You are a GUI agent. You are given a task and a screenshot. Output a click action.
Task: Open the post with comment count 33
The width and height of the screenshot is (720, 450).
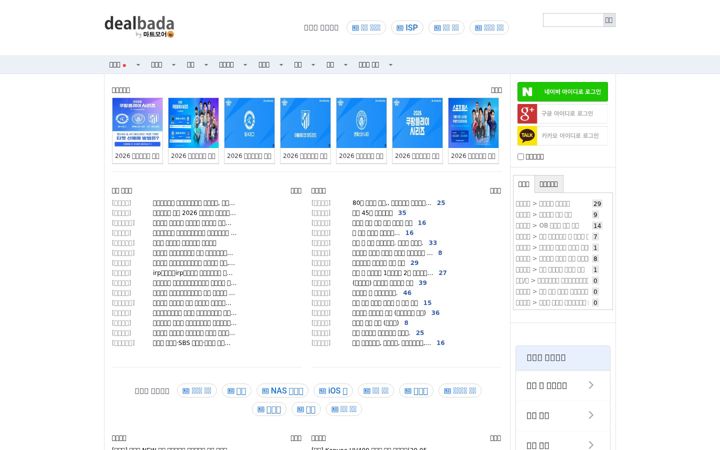tap(388, 243)
